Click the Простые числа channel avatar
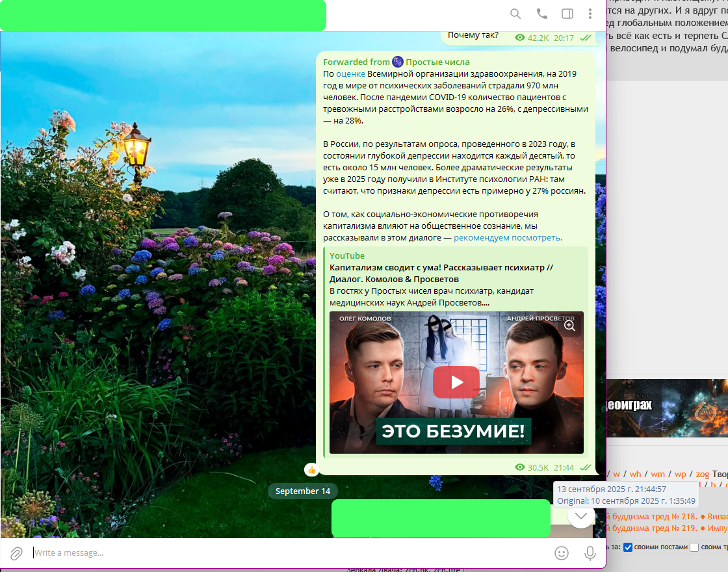728x572 pixels. [x=398, y=62]
